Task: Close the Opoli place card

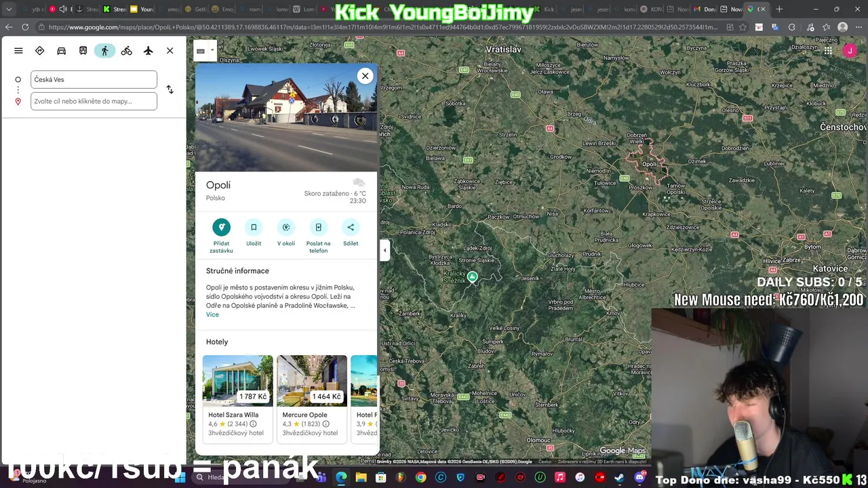Action: pyautogui.click(x=365, y=76)
